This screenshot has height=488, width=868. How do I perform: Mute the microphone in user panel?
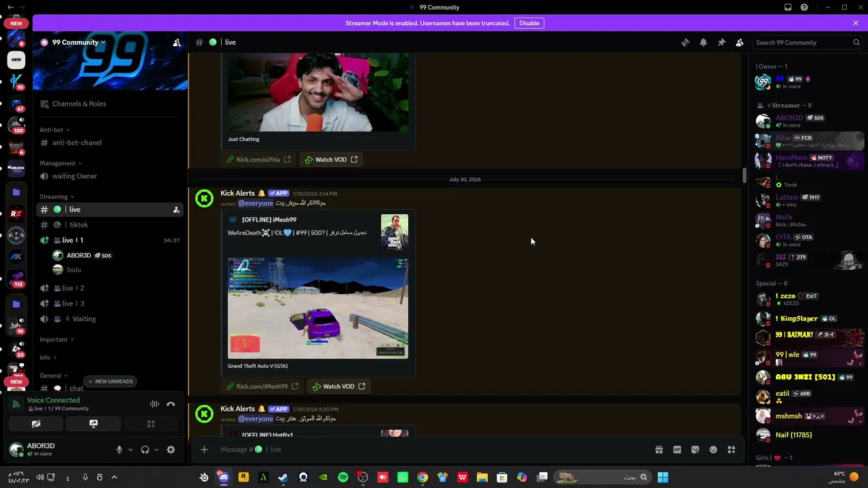tap(119, 449)
